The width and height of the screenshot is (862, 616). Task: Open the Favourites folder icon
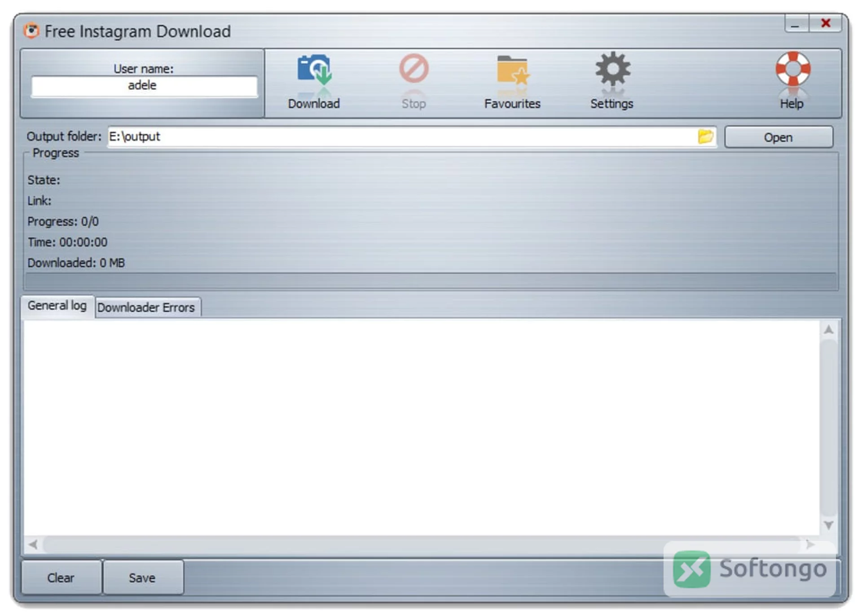click(512, 70)
